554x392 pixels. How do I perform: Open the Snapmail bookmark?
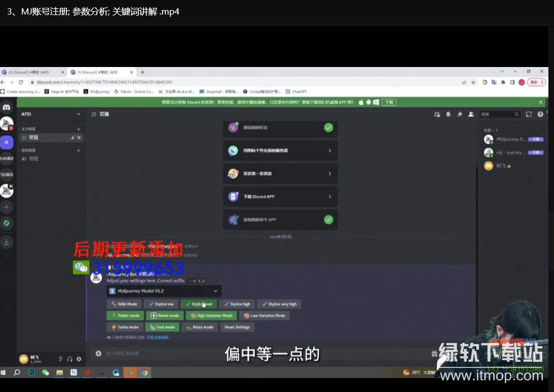tap(219, 92)
